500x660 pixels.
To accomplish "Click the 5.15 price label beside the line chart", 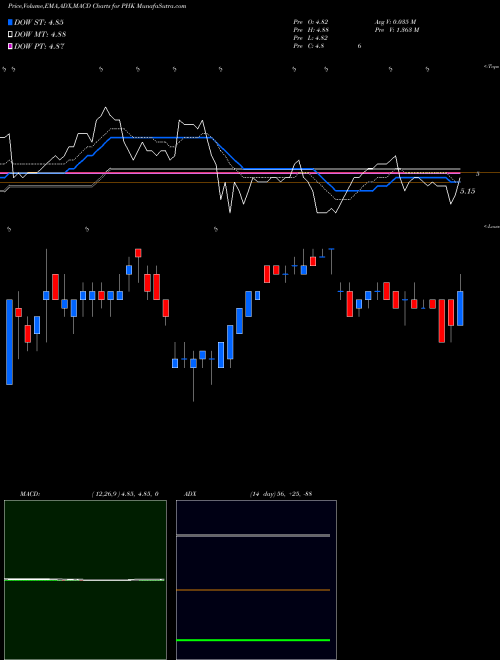I will 467,191.
